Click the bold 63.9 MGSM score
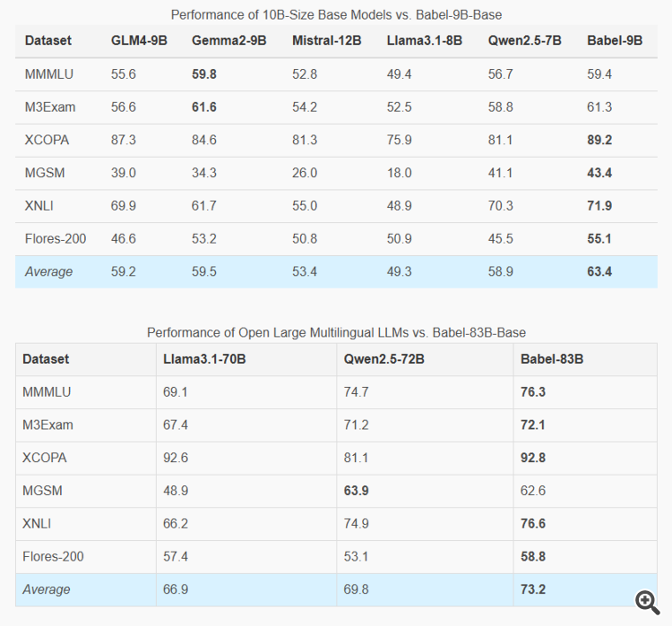672x626 pixels. [x=357, y=491]
